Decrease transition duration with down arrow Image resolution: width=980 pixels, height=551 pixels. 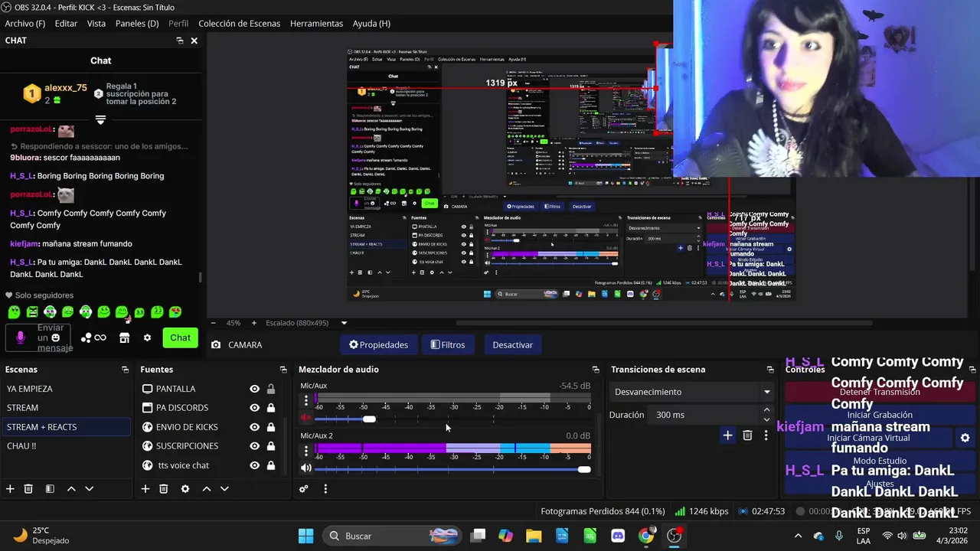(x=766, y=419)
